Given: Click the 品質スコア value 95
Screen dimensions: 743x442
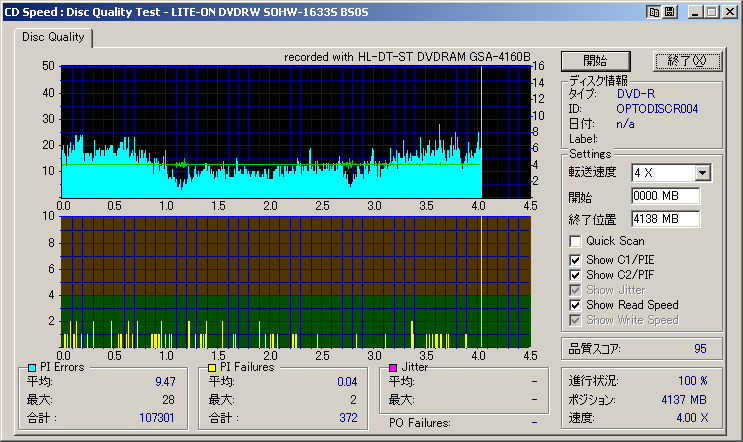Looking at the screenshot, I should point(700,349).
